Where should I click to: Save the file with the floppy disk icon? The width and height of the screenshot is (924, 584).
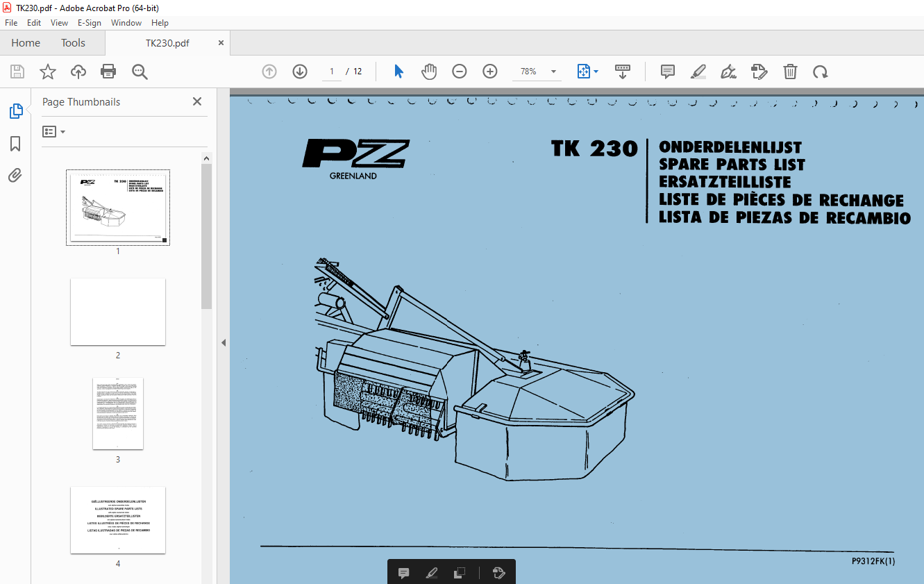tap(17, 72)
